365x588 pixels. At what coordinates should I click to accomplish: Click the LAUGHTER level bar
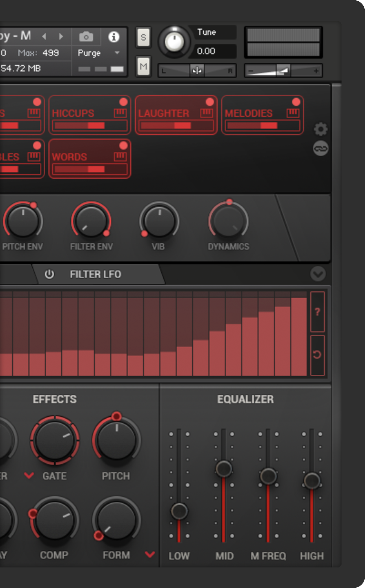coord(176,125)
